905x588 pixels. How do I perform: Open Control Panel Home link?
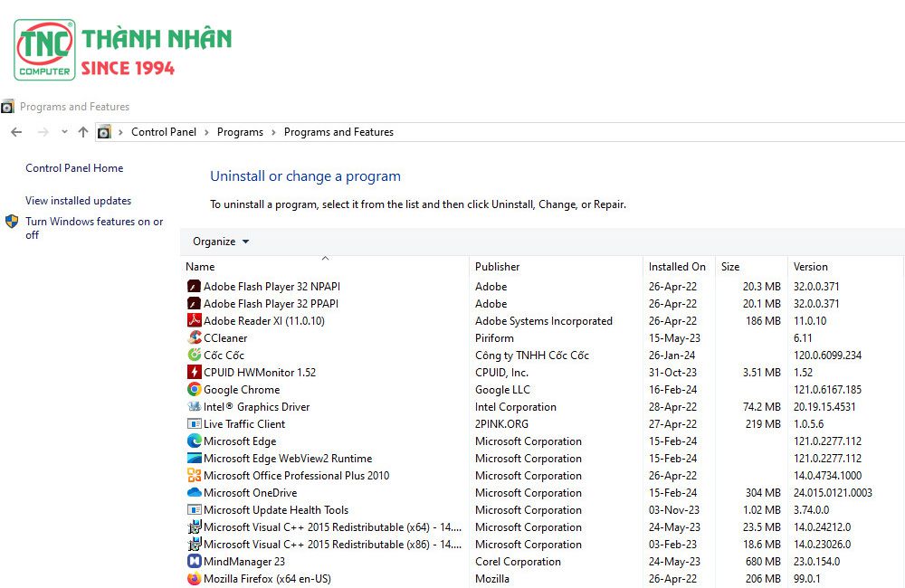tap(74, 168)
